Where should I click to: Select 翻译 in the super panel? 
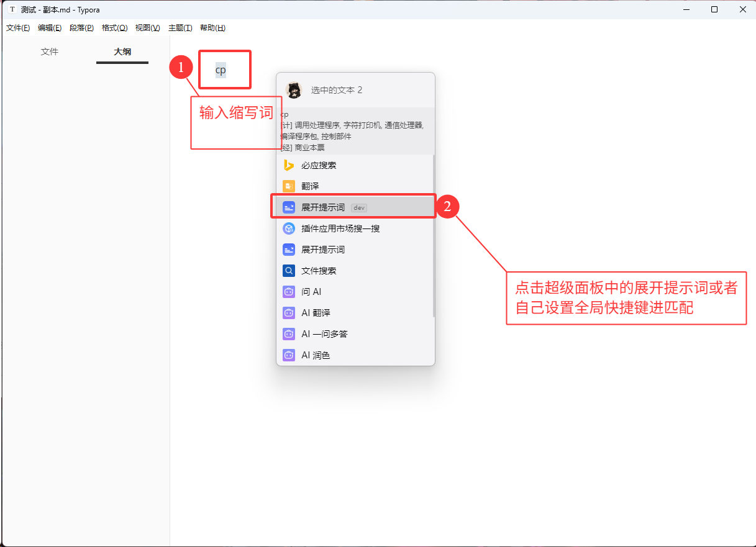tap(354, 186)
